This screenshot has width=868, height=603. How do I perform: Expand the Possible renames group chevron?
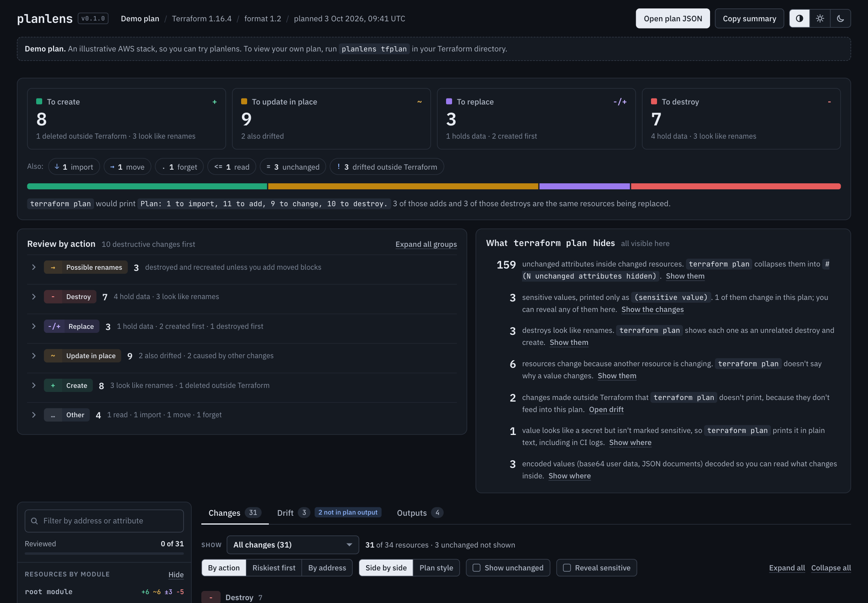[x=34, y=267]
